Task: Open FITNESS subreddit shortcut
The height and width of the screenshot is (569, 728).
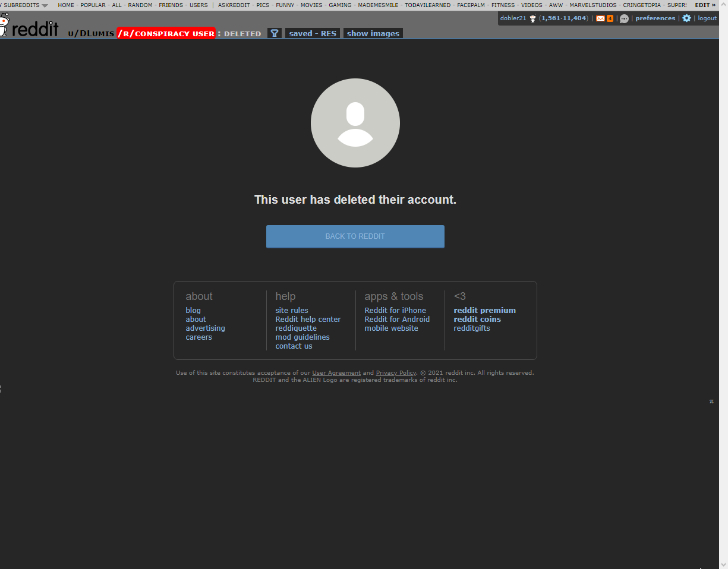Action: [x=503, y=5]
